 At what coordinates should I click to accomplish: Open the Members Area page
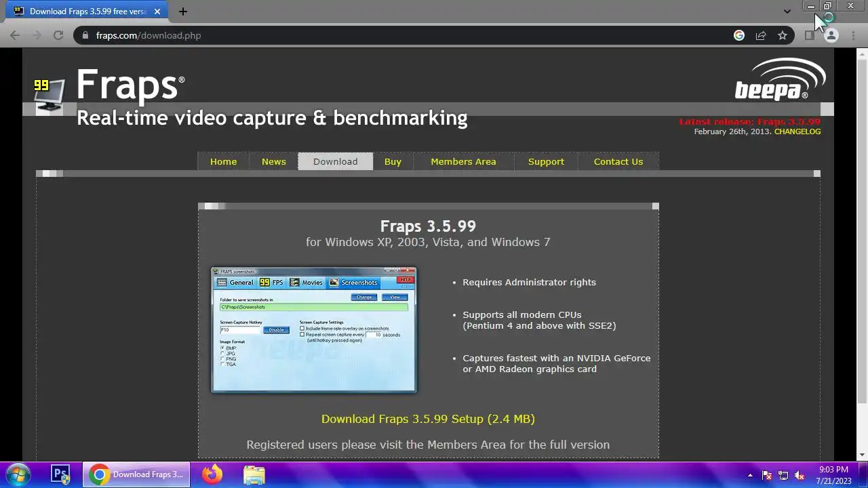click(x=463, y=161)
